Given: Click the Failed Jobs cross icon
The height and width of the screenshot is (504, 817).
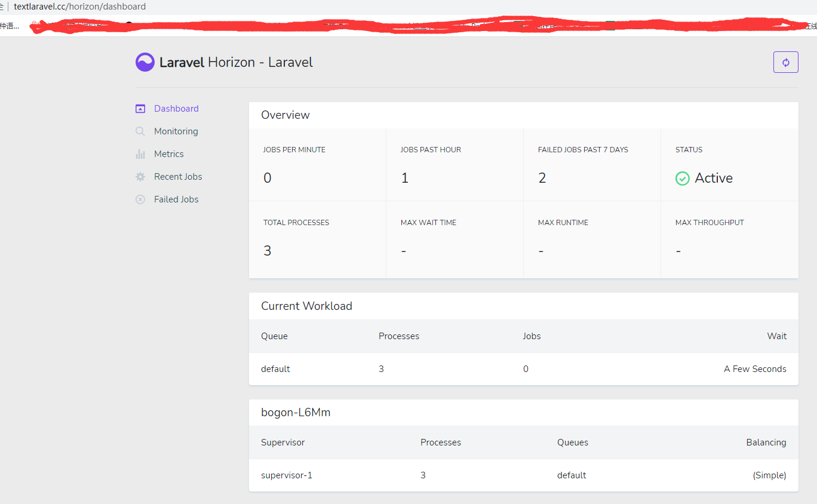Looking at the screenshot, I should 140,199.
